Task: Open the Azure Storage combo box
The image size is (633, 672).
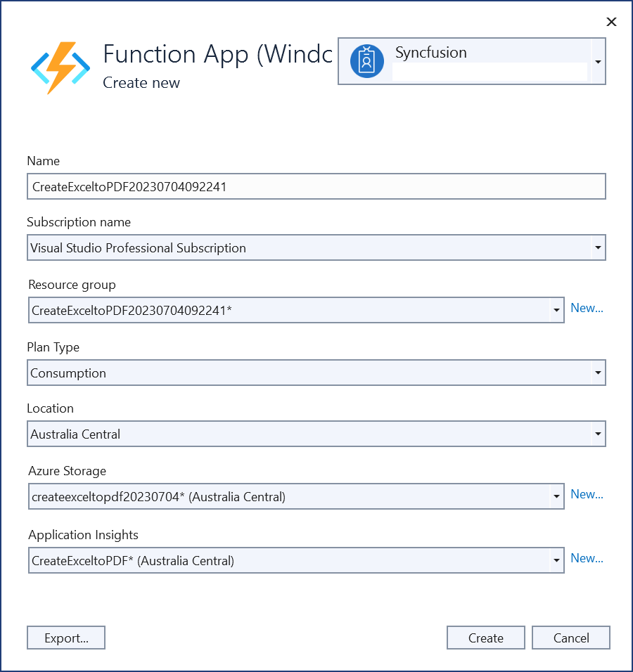Action: pyautogui.click(x=556, y=496)
